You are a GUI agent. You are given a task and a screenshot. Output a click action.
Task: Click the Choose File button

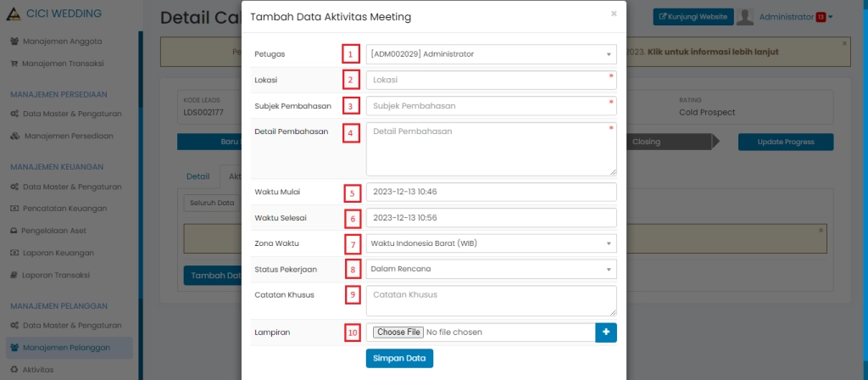(398, 332)
